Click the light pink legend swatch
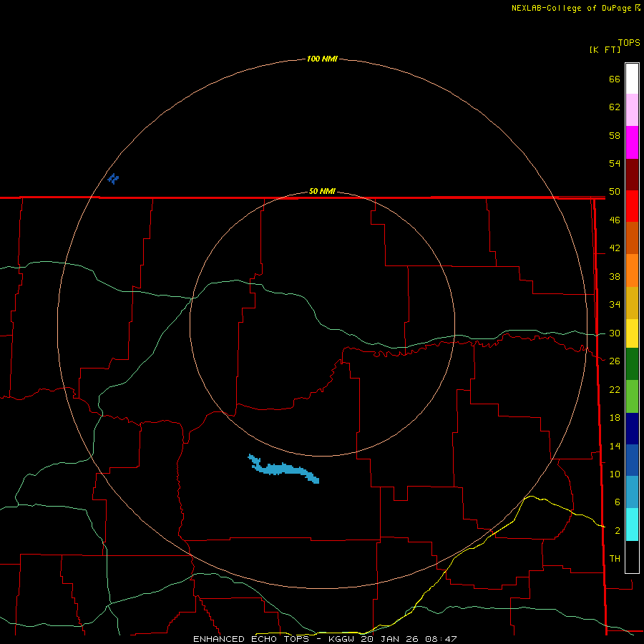Screen dimensions: 644x644 pyautogui.click(x=632, y=109)
